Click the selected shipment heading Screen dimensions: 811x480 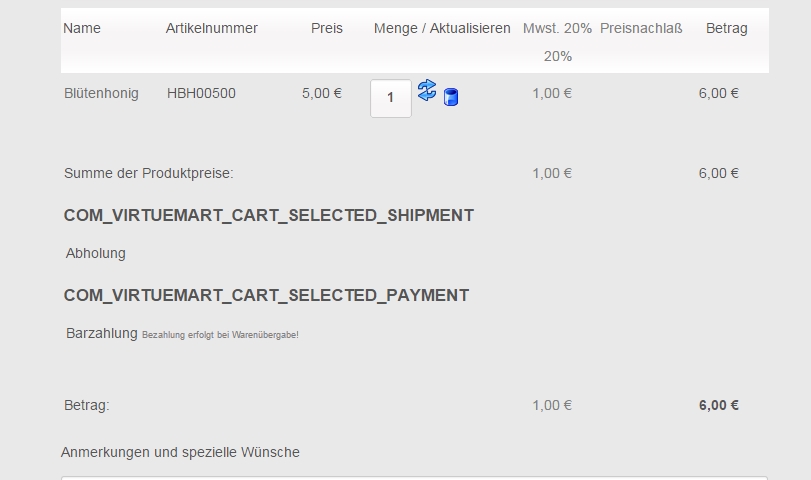[x=268, y=215]
